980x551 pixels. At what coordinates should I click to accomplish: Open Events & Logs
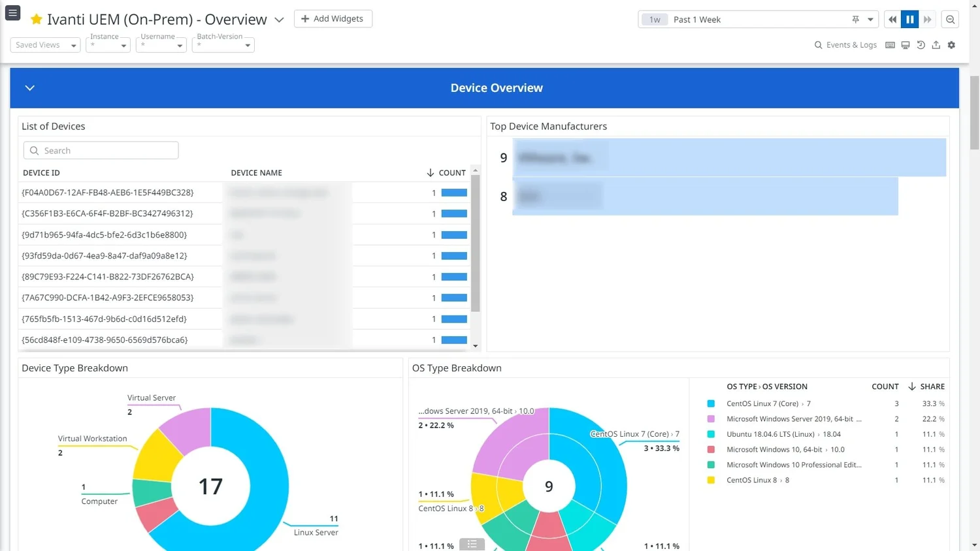[x=851, y=44]
